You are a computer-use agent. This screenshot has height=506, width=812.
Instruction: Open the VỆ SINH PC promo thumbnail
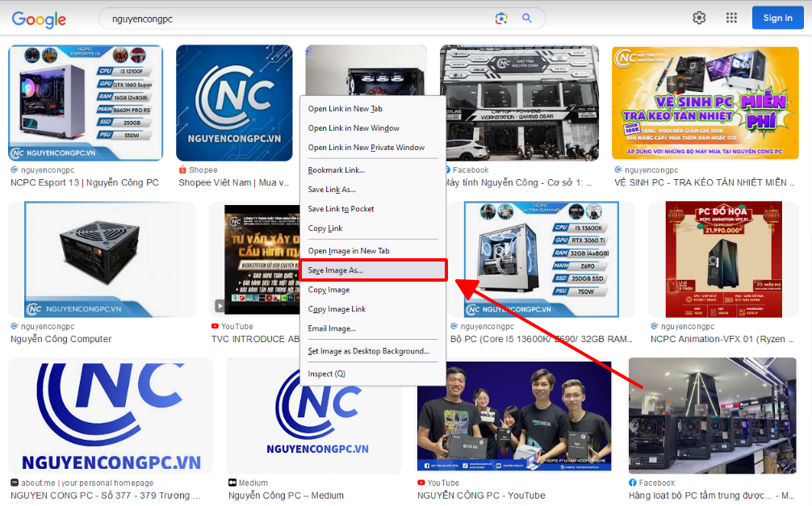705,102
